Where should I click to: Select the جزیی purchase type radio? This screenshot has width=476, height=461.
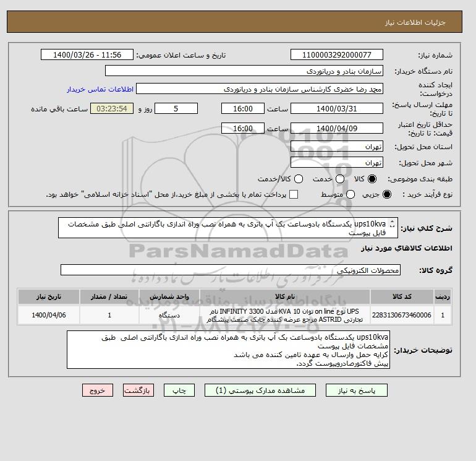[387, 194]
